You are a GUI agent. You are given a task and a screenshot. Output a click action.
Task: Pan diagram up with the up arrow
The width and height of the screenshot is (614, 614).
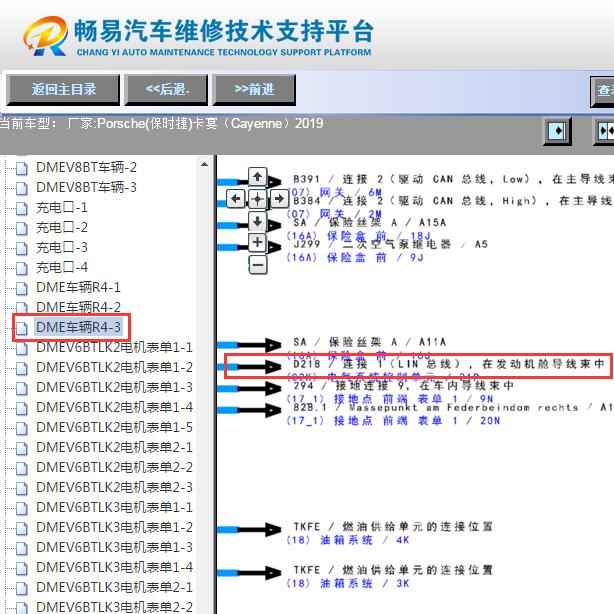257,177
